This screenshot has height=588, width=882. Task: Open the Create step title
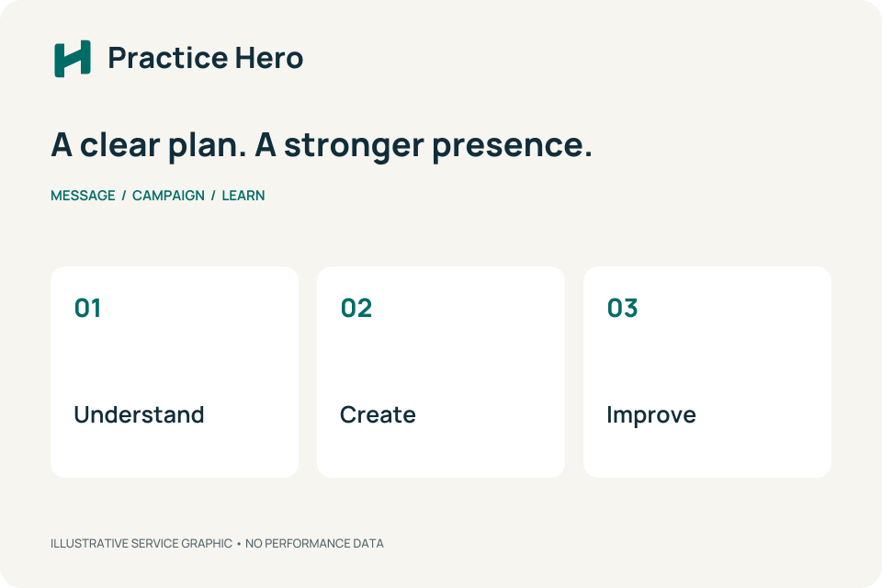[378, 414]
